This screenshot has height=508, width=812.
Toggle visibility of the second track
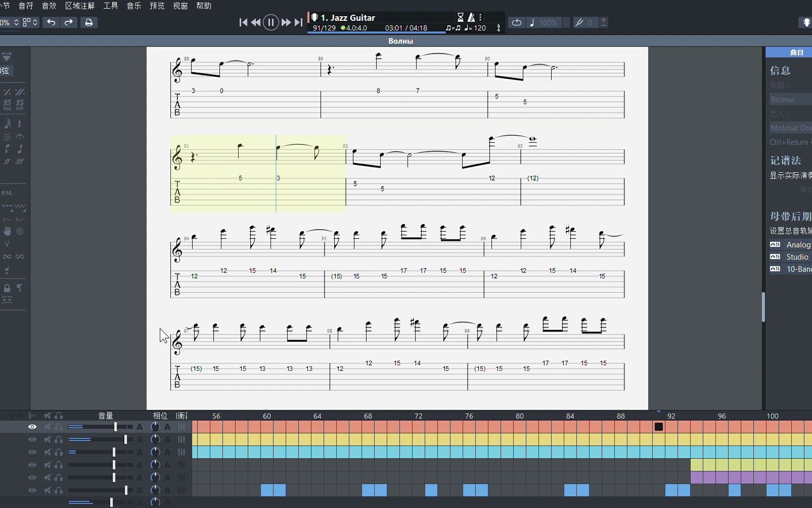[32, 440]
